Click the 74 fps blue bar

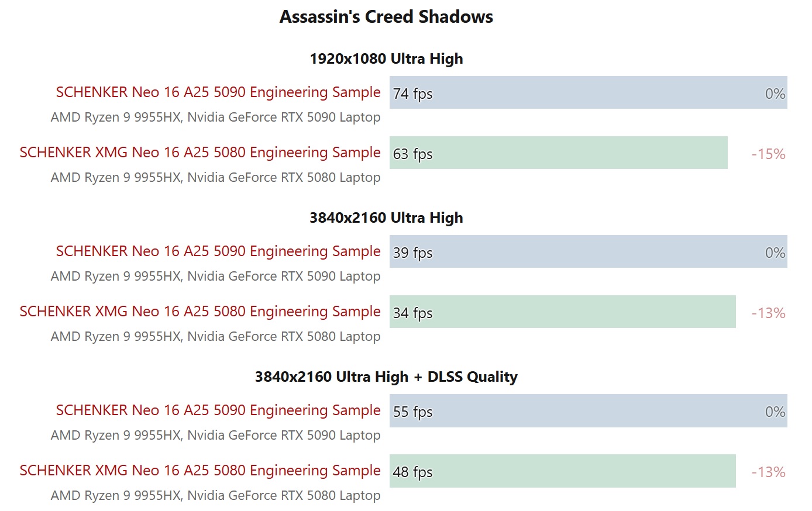pyautogui.click(x=588, y=92)
